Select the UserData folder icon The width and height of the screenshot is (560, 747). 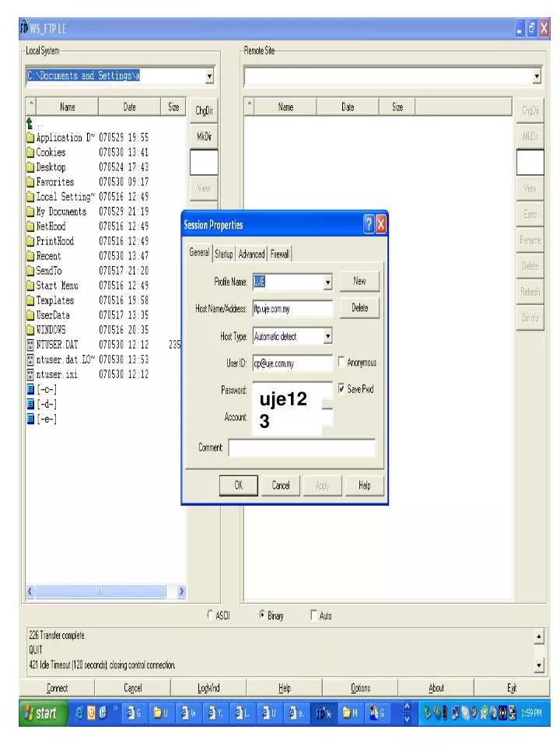(x=30, y=315)
